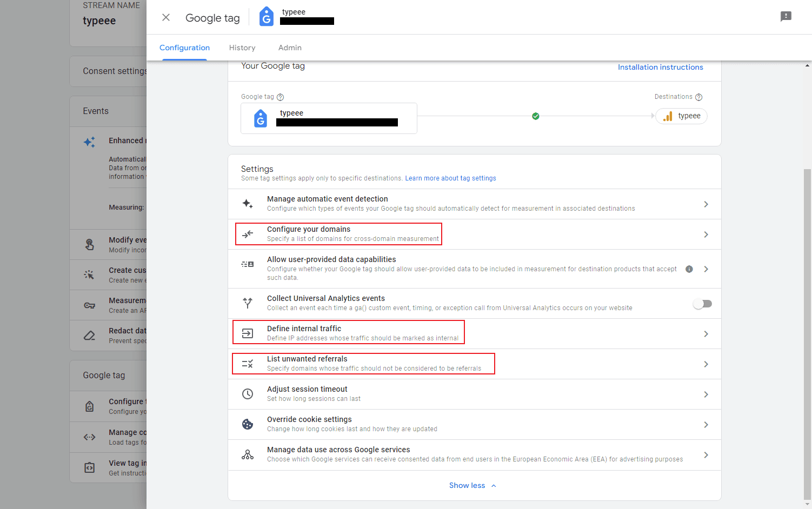Open Manage automatic event detection setting
The image size is (812, 509).
click(475, 204)
